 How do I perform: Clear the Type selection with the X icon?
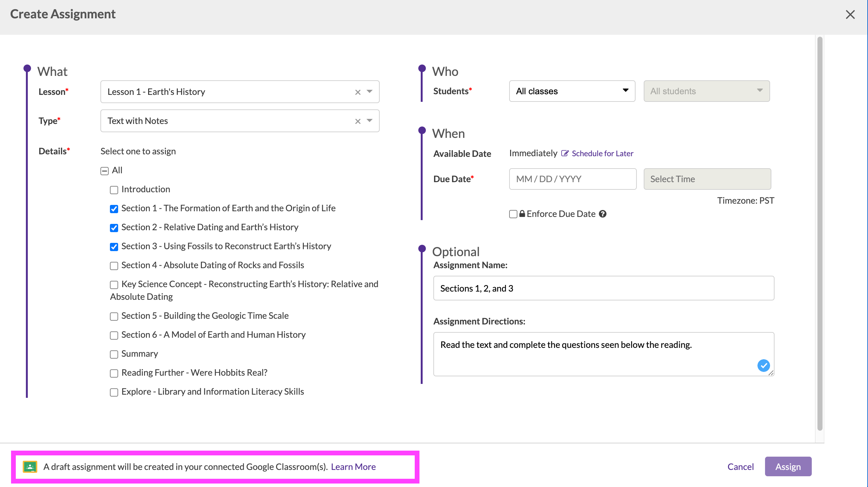[x=358, y=121]
